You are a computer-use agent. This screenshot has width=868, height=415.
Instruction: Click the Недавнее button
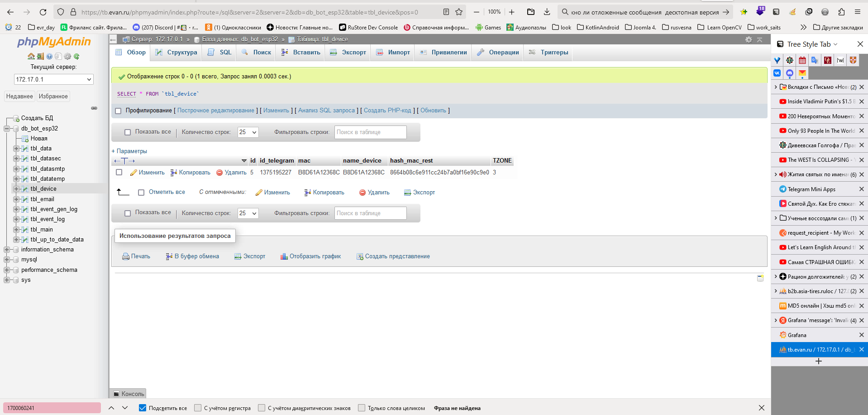coord(19,97)
